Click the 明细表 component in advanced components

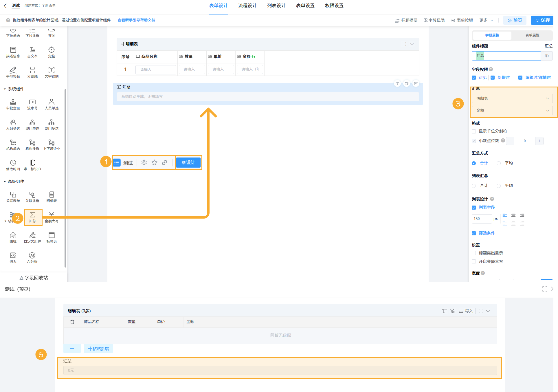(52, 197)
